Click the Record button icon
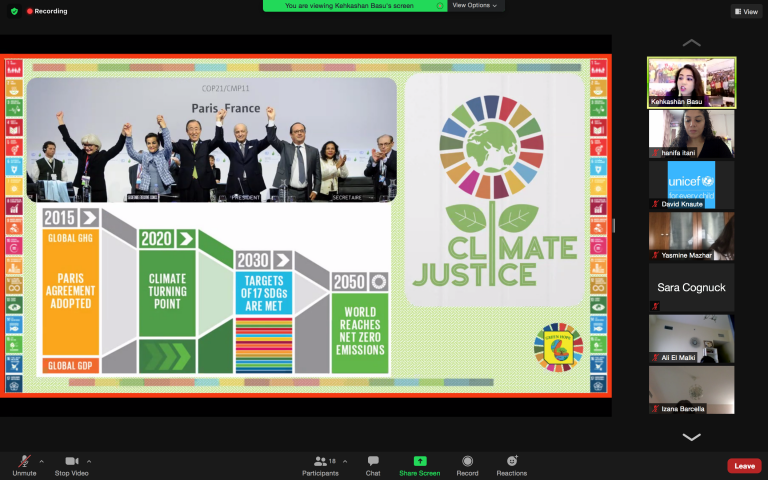 point(467,461)
